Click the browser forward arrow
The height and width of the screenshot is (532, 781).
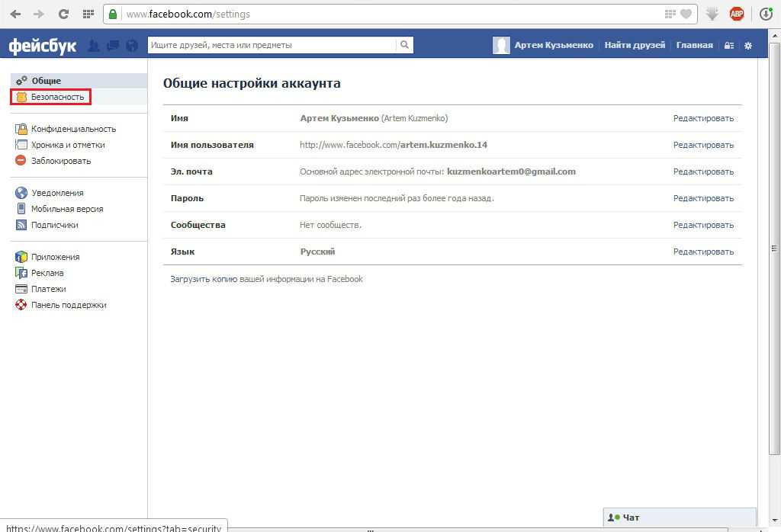click(39, 14)
